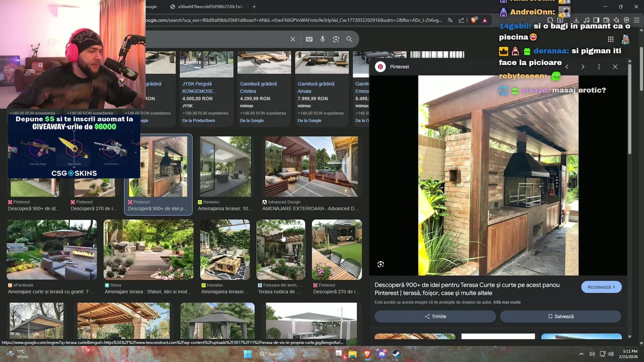Open the Brave VPN shield icon
The height and width of the screenshot is (362, 644).
626,20
